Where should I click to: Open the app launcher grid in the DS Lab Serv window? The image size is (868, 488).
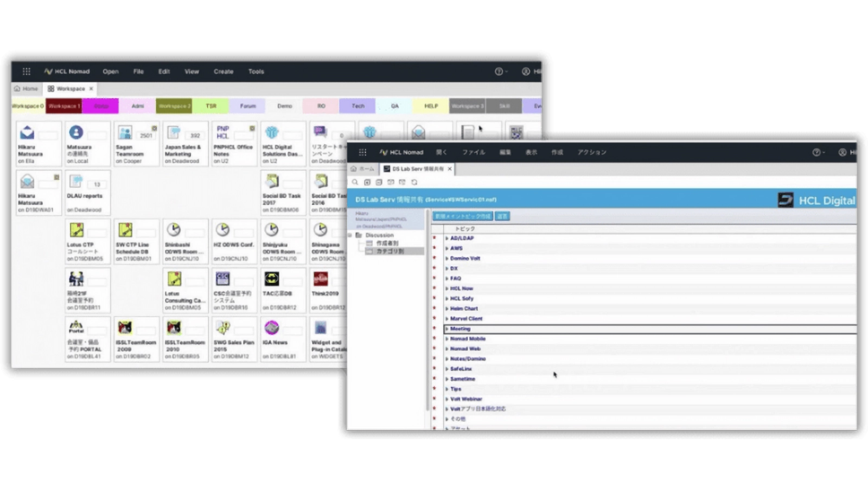(x=362, y=152)
